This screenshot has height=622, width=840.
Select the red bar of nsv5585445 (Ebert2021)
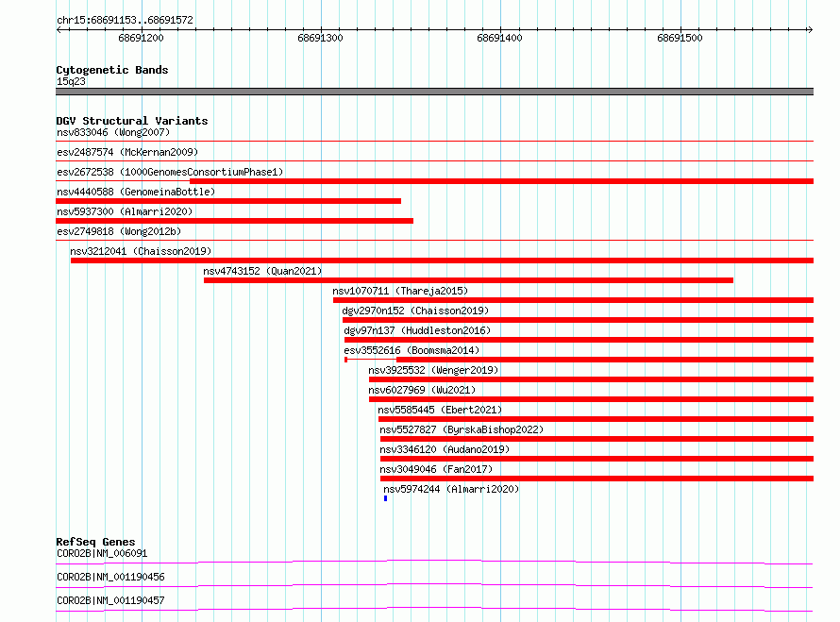pos(596,419)
